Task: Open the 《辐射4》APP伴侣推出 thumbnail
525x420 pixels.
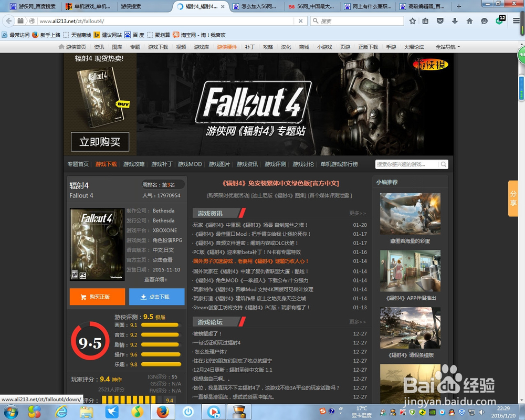Action: (x=410, y=270)
